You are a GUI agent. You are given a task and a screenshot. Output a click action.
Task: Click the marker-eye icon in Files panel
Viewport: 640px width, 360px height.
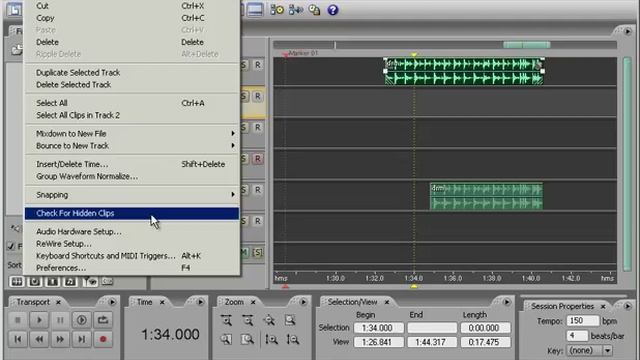(90, 282)
